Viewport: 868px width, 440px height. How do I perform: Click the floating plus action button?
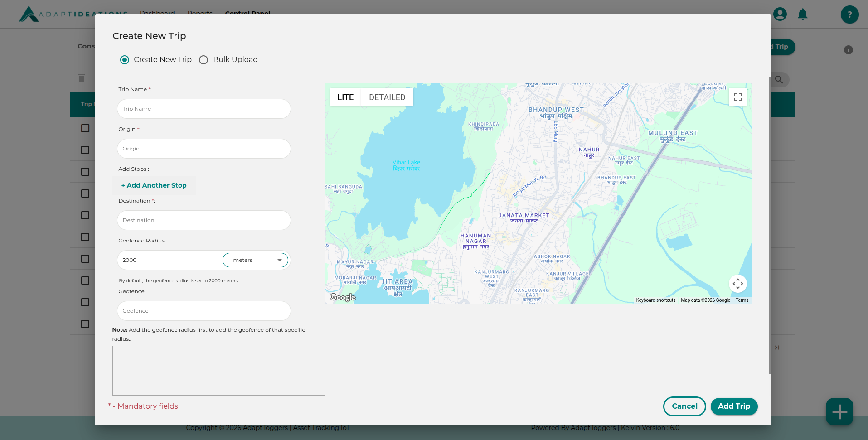coord(839,411)
